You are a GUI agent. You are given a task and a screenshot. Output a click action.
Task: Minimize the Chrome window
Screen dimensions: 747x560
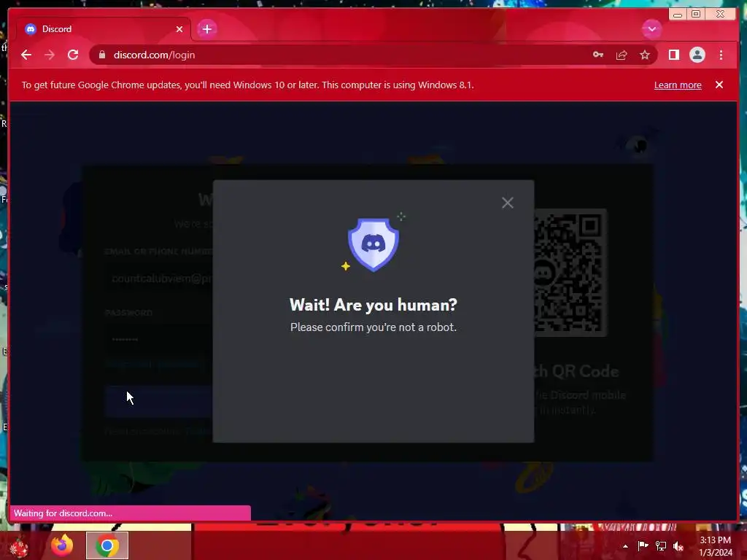click(677, 15)
